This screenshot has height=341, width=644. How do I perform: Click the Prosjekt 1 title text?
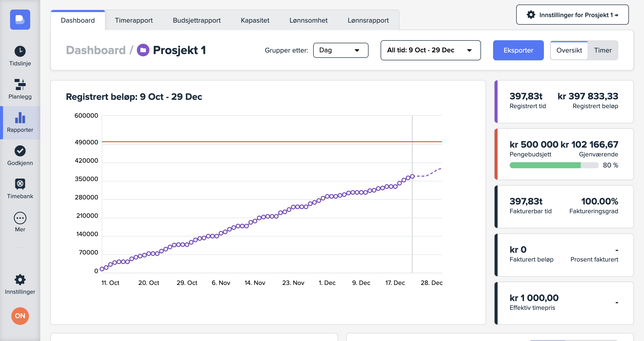tap(179, 50)
